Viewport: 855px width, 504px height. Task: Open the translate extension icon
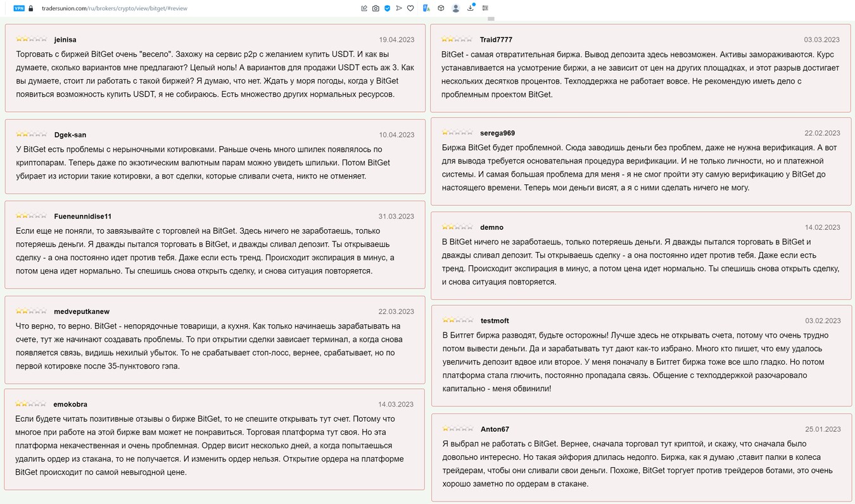tap(426, 8)
